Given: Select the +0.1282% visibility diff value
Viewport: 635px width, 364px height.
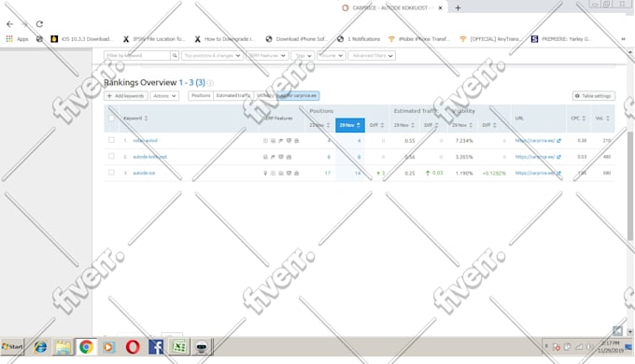Looking at the screenshot, I should point(494,173).
